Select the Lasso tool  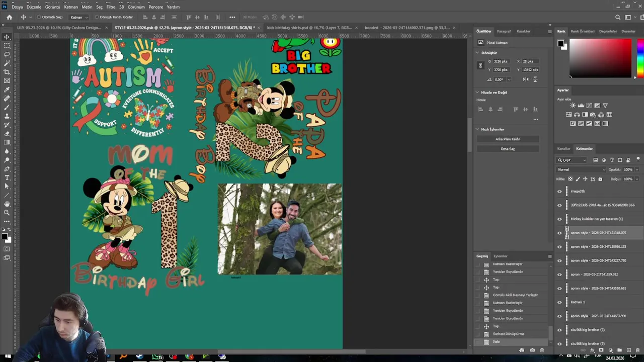pos(7,54)
